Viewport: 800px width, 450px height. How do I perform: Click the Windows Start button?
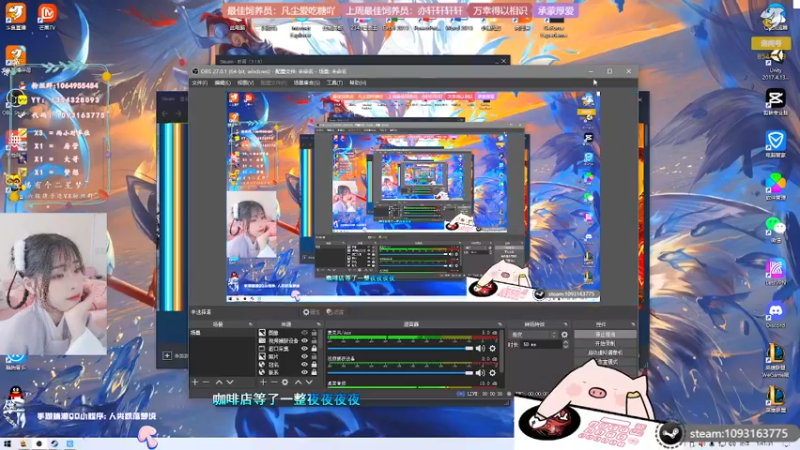[7, 444]
